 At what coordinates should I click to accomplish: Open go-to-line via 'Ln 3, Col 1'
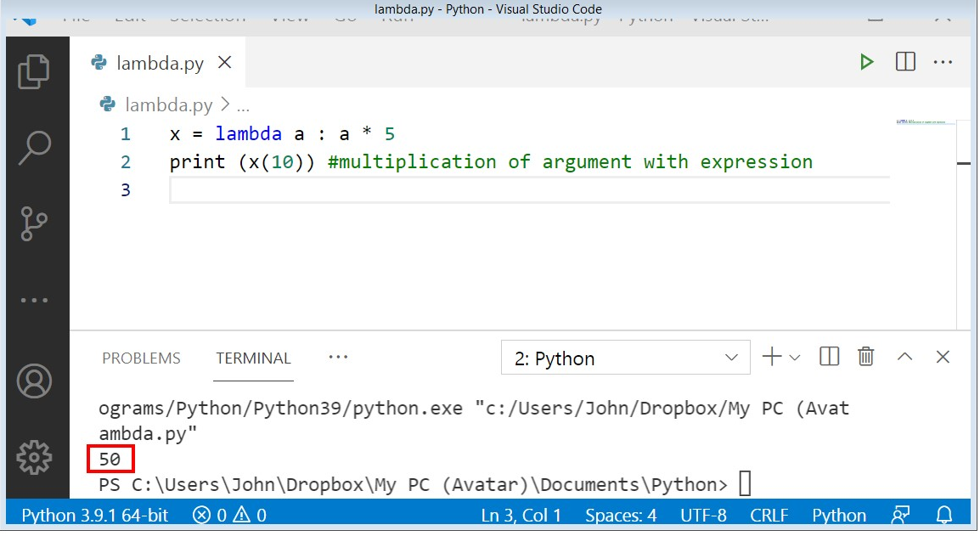click(521, 515)
